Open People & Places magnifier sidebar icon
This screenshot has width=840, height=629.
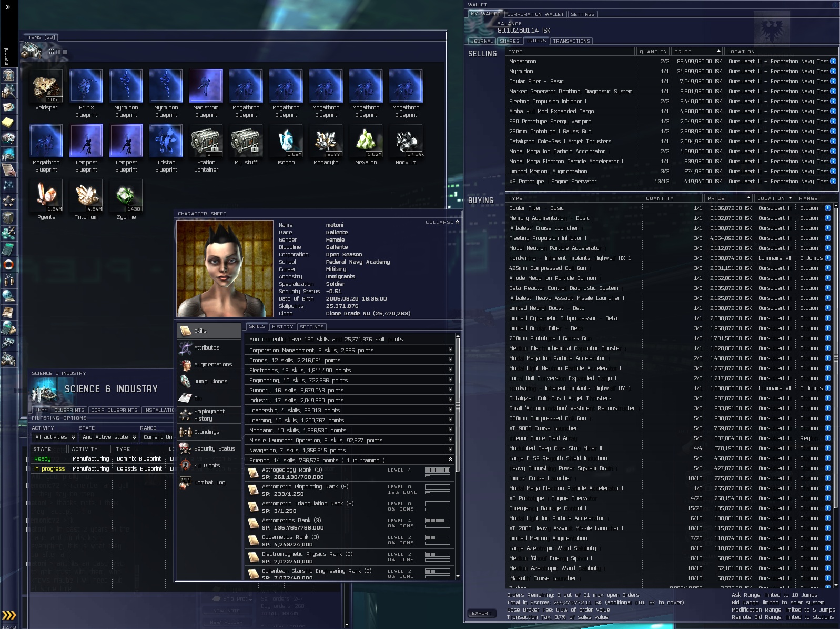point(8,91)
